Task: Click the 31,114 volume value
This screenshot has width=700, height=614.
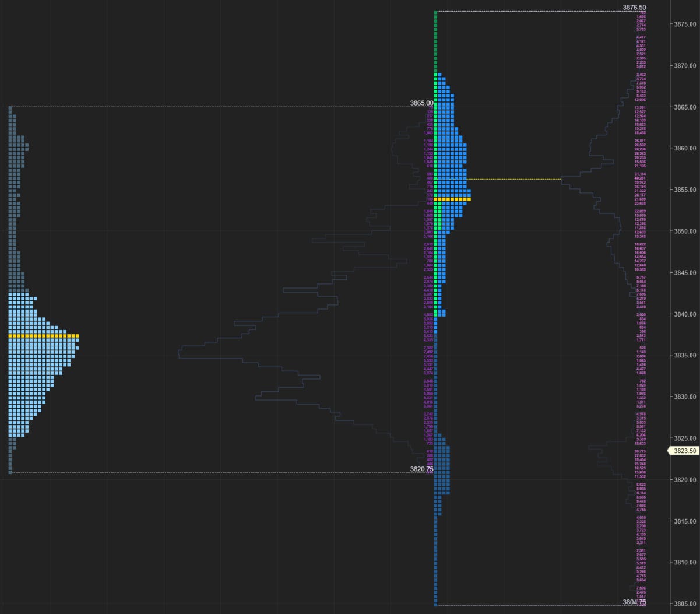Action: click(641, 174)
